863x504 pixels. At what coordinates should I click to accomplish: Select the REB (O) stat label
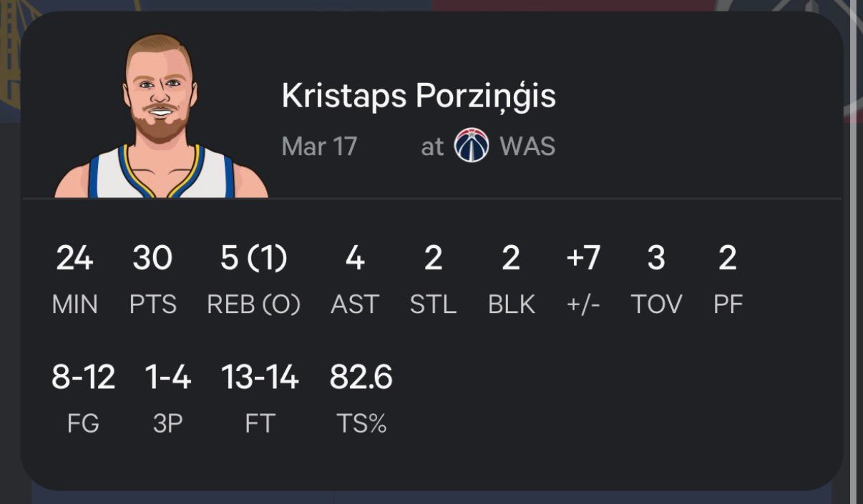(x=253, y=305)
